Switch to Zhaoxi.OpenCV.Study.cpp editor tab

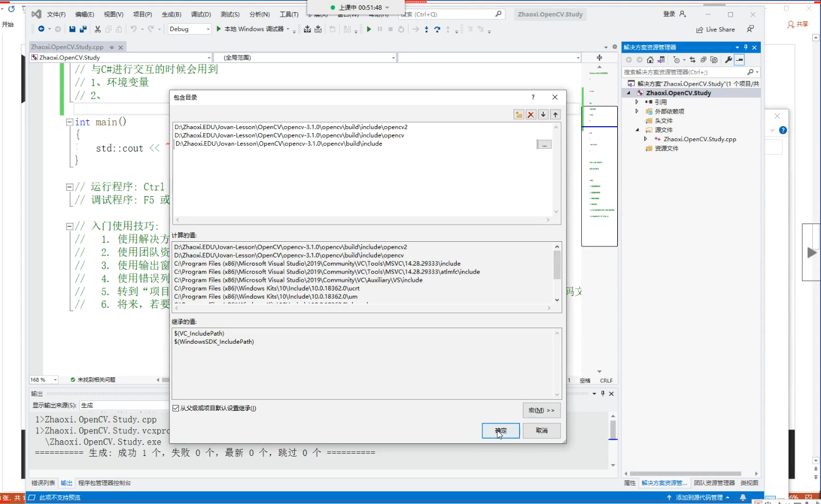pos(67,47)
